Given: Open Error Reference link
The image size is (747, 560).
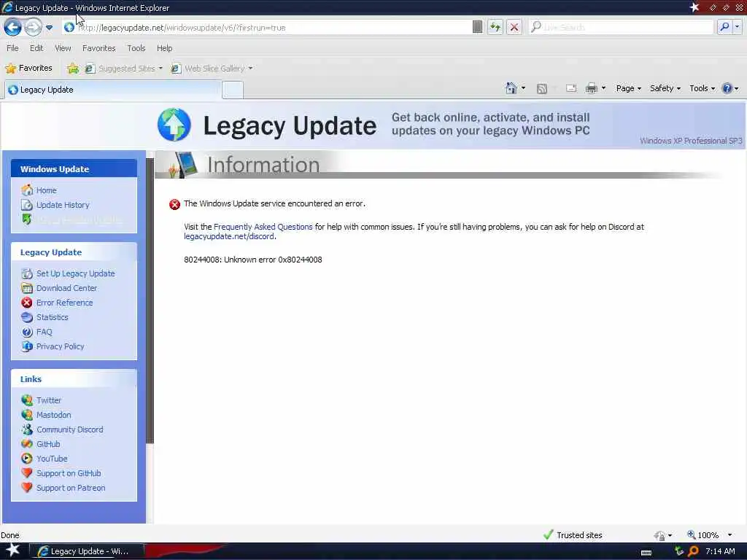Looking at the screenshot, I should coord(64,303).
